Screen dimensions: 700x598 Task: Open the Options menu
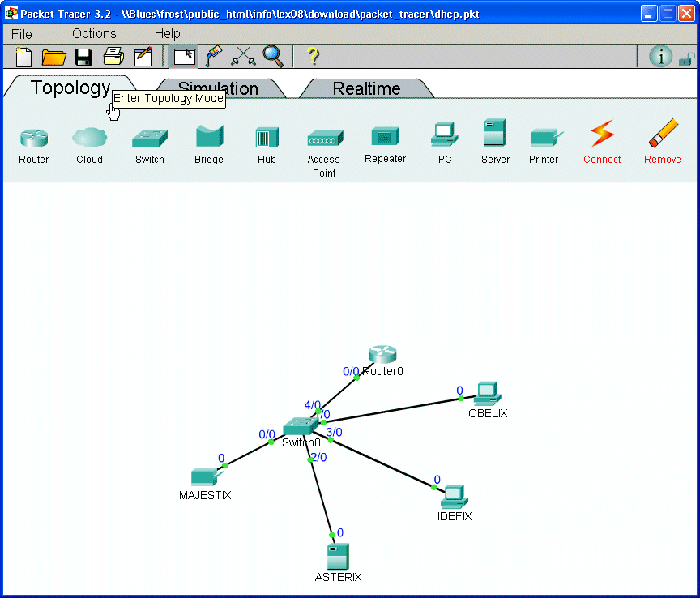(94, 34)
